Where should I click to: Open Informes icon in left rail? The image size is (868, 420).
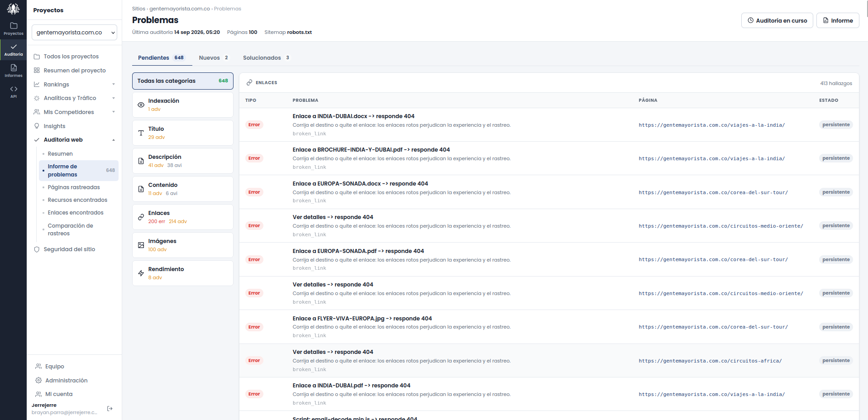(x=14, y=71)
